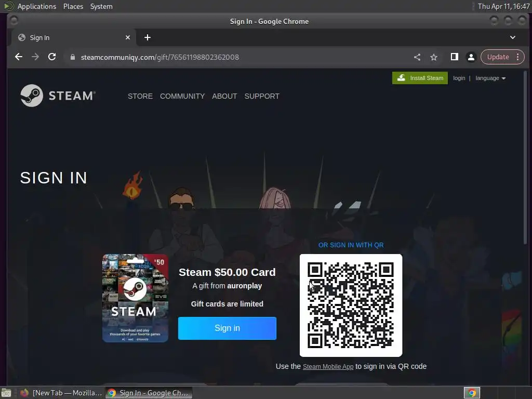Click the address bar URL
532x399 pixels.
click(x=160, y=57)
